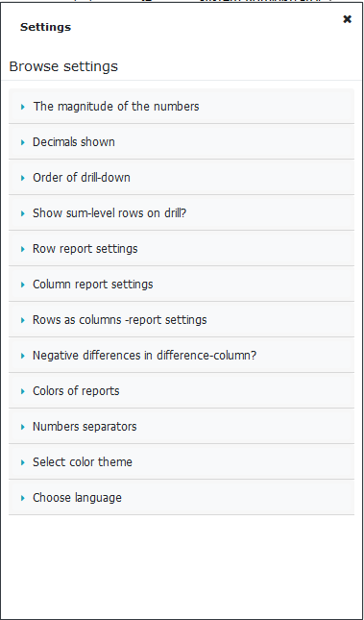Expand Row report settings
Viewport: 364px width, 620px height.
(x=182, y=249)
